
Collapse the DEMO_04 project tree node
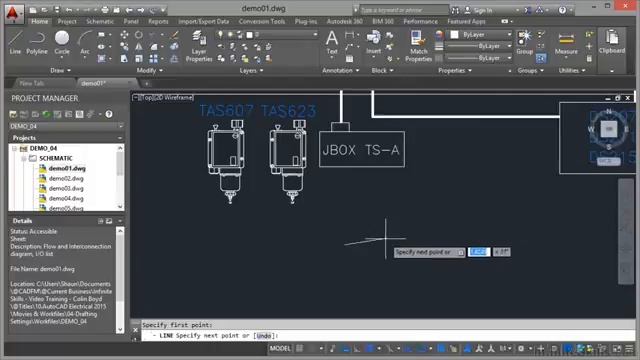pyautogui.click(x=14, y=149)
